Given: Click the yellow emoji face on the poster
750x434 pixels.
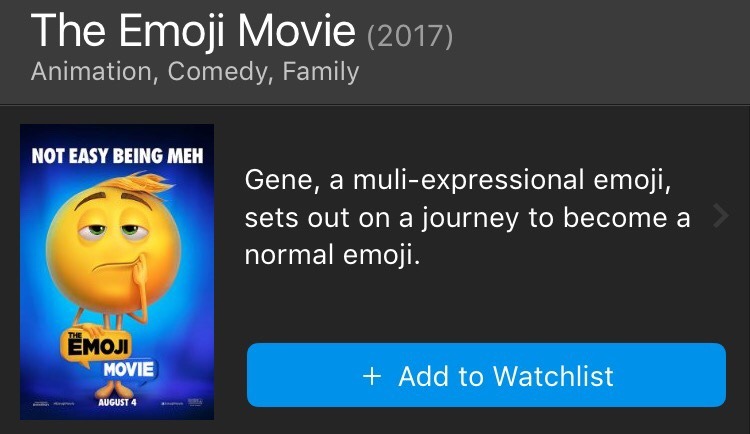Looking at the screenshot, I should click(x=113, y=246).
